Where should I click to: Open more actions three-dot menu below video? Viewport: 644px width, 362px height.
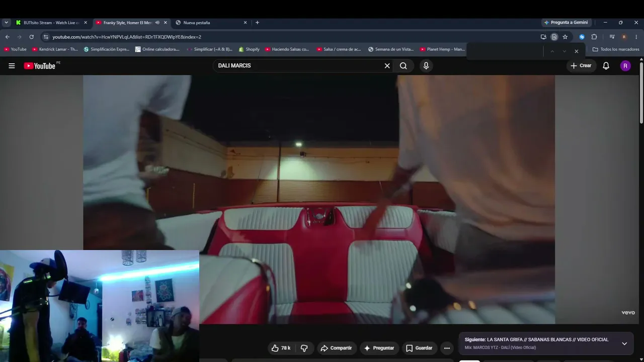[447, 348]
